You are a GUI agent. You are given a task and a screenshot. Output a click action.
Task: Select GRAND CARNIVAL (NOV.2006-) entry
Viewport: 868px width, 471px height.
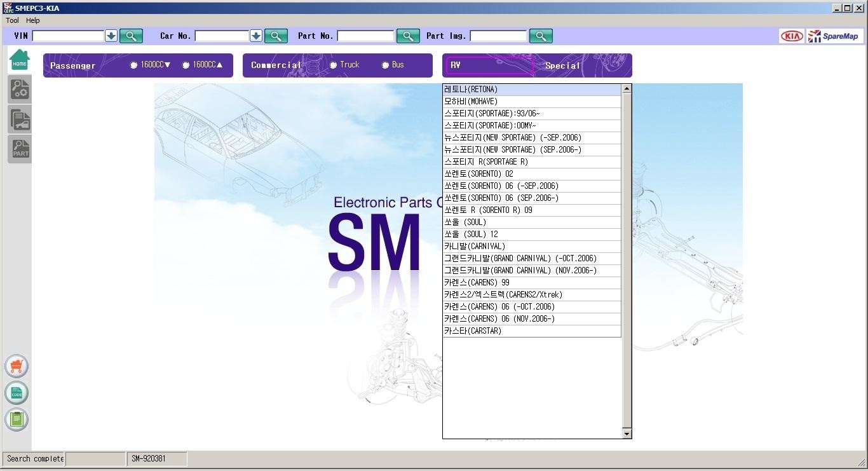[532, 271]
